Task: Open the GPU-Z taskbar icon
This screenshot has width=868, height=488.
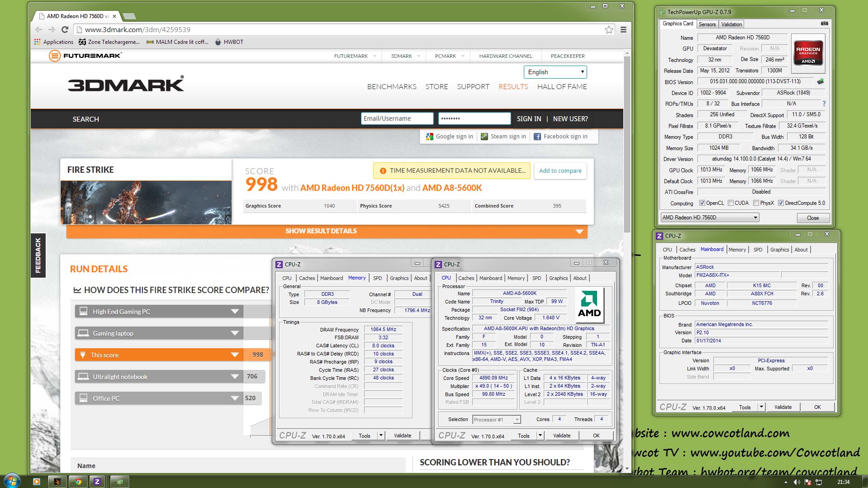Action: pos(119,482)
